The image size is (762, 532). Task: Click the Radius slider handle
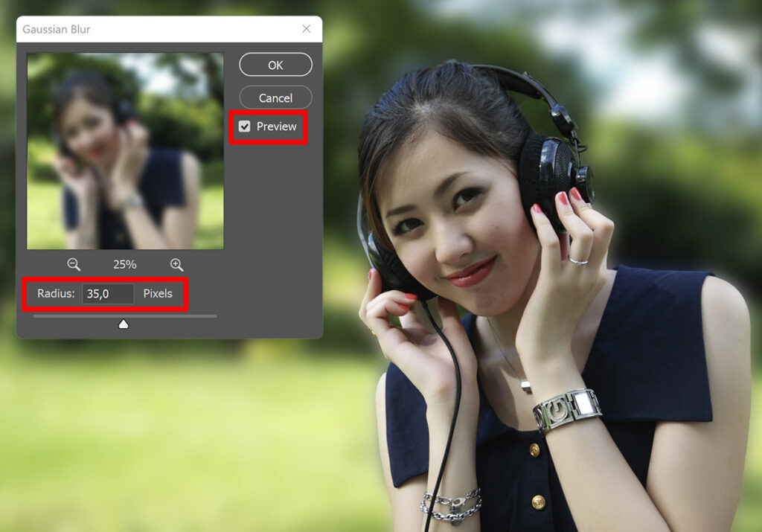(124, 324)
